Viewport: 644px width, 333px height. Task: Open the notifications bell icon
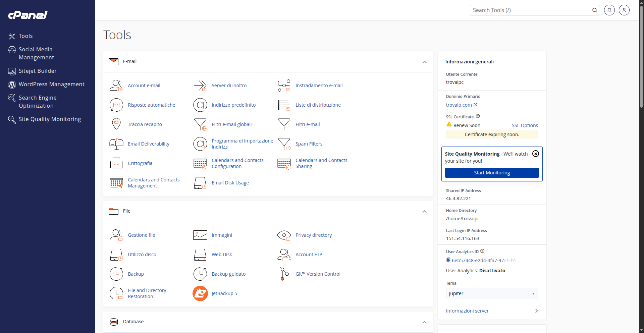click(609, 10)
